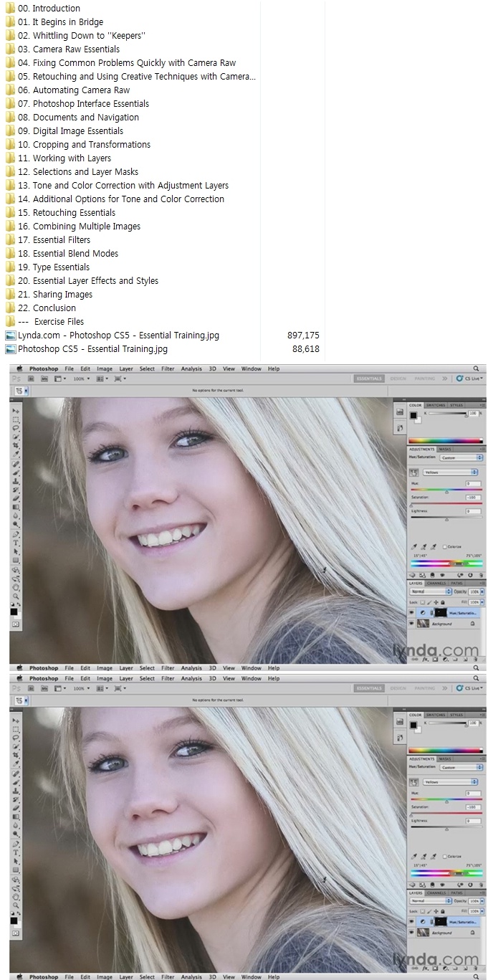Switch to Design workspace in upper screenshot

click(x=398, y=378)
